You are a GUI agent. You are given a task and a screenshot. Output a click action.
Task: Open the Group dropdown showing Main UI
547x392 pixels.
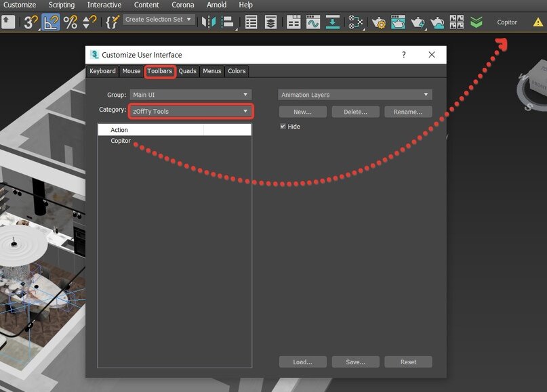point(190,95)
